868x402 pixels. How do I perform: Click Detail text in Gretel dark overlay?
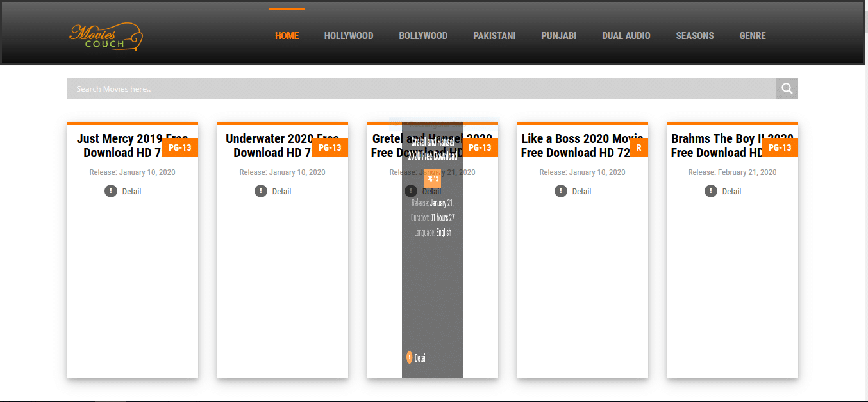pos(421,358)
